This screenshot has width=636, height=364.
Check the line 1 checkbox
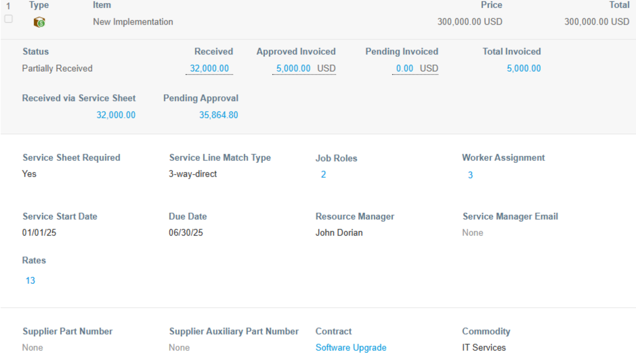[8, 19]
